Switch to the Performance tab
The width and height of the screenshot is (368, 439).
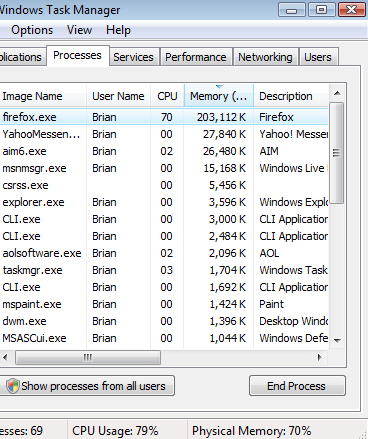pos(196,57)
